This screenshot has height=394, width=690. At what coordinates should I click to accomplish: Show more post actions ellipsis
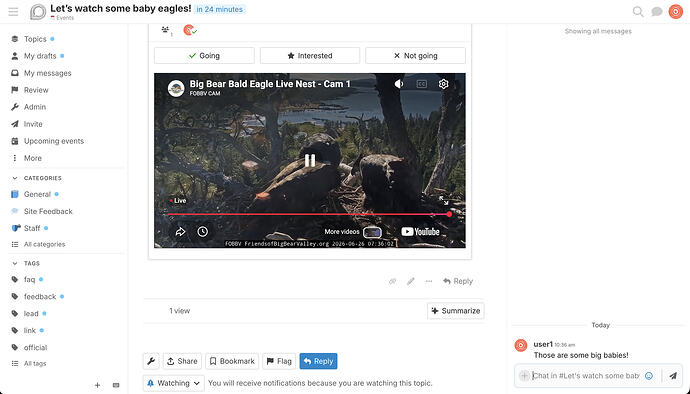[x=429, y=281]
